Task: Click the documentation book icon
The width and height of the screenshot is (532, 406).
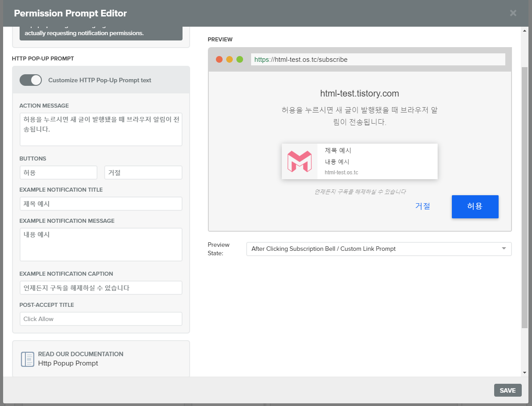Action: [28, 359]
